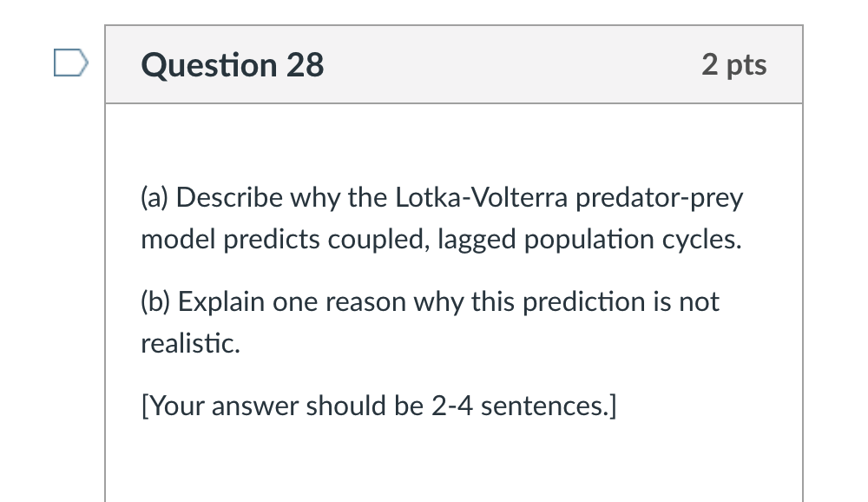Click the (b) marker in the prompt
Viewport: 868px width, 502px height.
coord(155,302)
